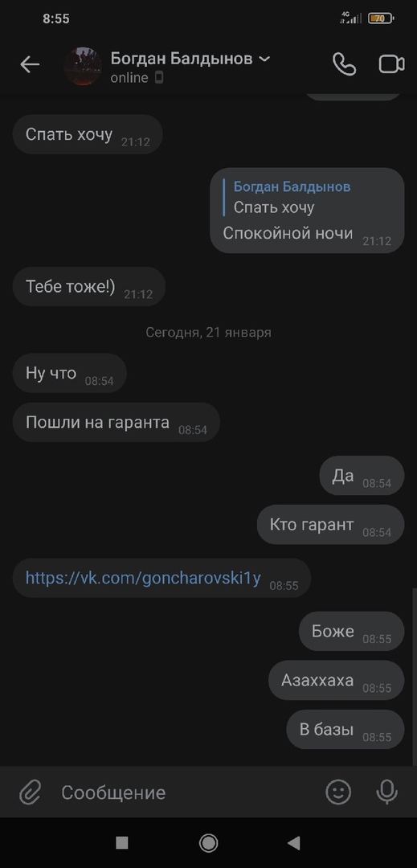
Task: Tap the Android back triangle button
Action: click(294, 842)
